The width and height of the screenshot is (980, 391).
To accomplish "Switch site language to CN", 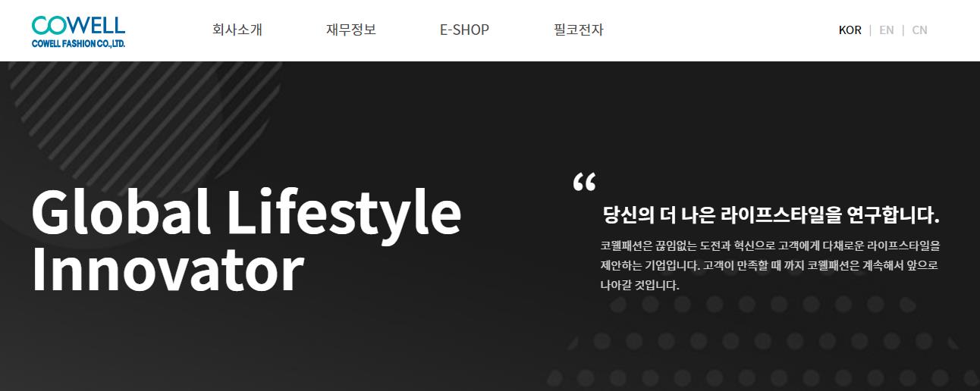I will point(919,30).
